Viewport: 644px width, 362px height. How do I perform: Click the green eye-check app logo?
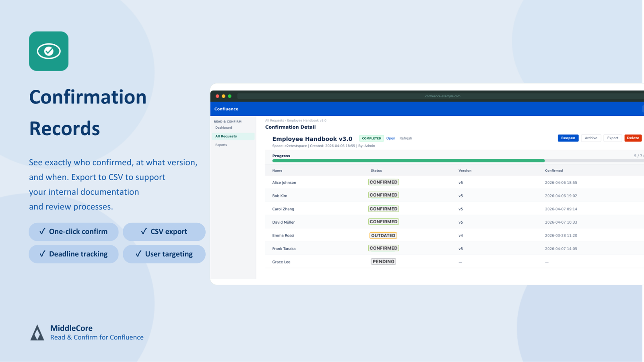pyautogui.click(x=49, y=51)
